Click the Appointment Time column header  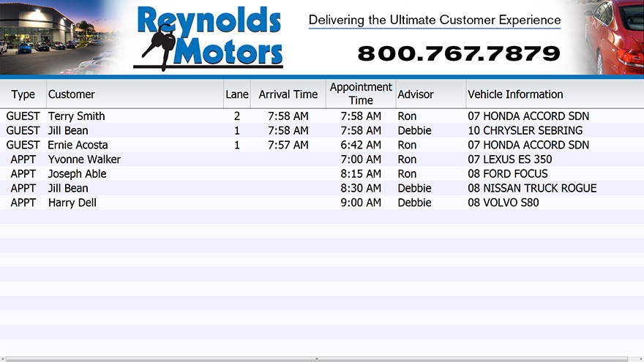coord(361,94)
